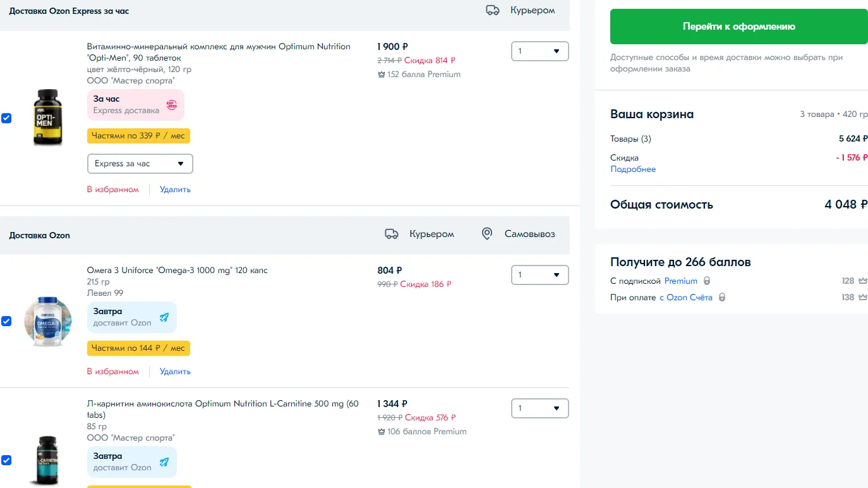The image size is (868, 488).
Task: Uncheck the Omega-3 Uniforce item checkbox
Action: tap(6, 321)
